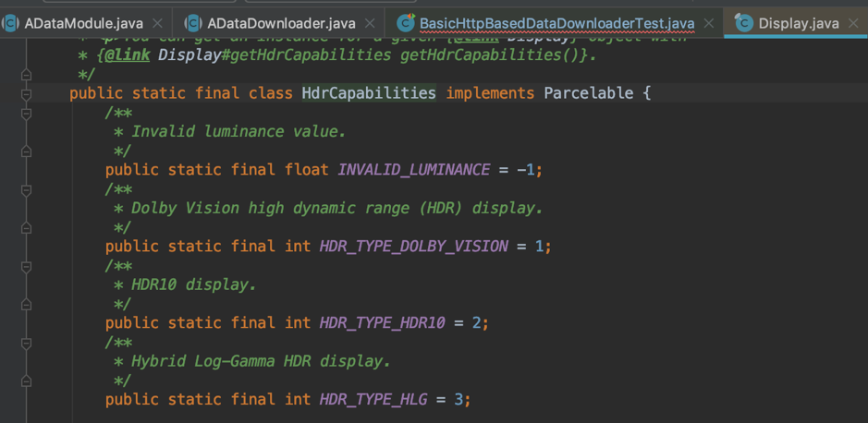Close the ADataDownloader.java tab
868x423 pixels.
(370, 23)
